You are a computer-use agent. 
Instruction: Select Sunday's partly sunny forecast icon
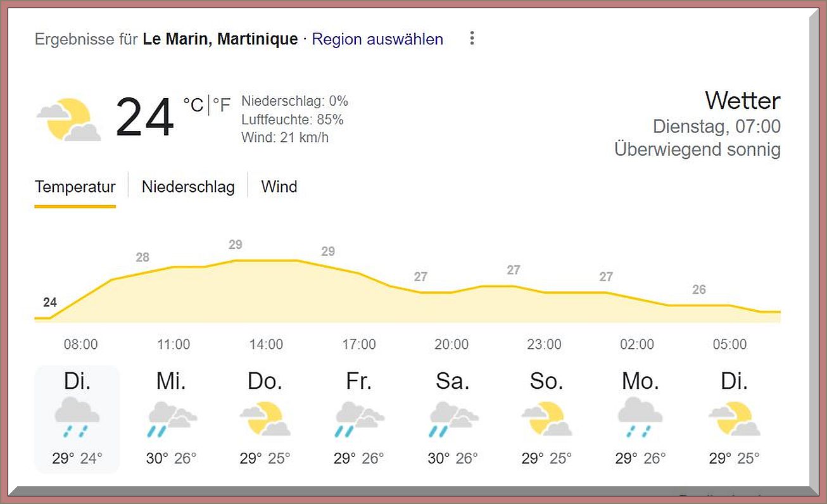546,419
